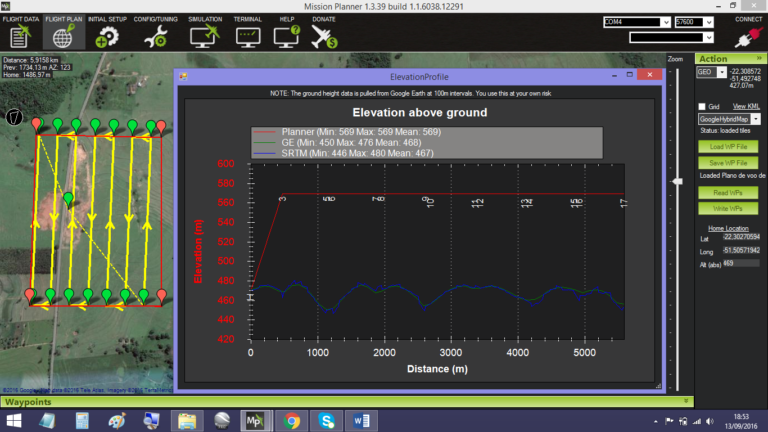
Task: Open the Simulation screen
Action: (x=205, y=32)
